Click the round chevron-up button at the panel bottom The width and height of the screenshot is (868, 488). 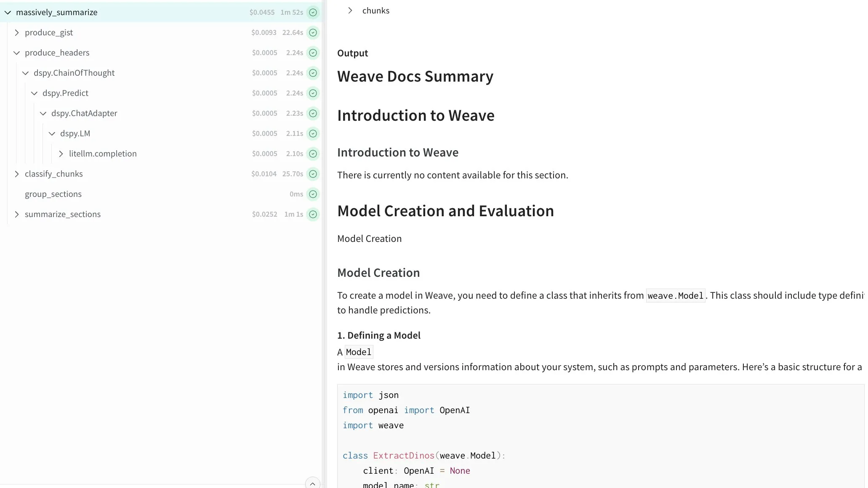[312, 484]
